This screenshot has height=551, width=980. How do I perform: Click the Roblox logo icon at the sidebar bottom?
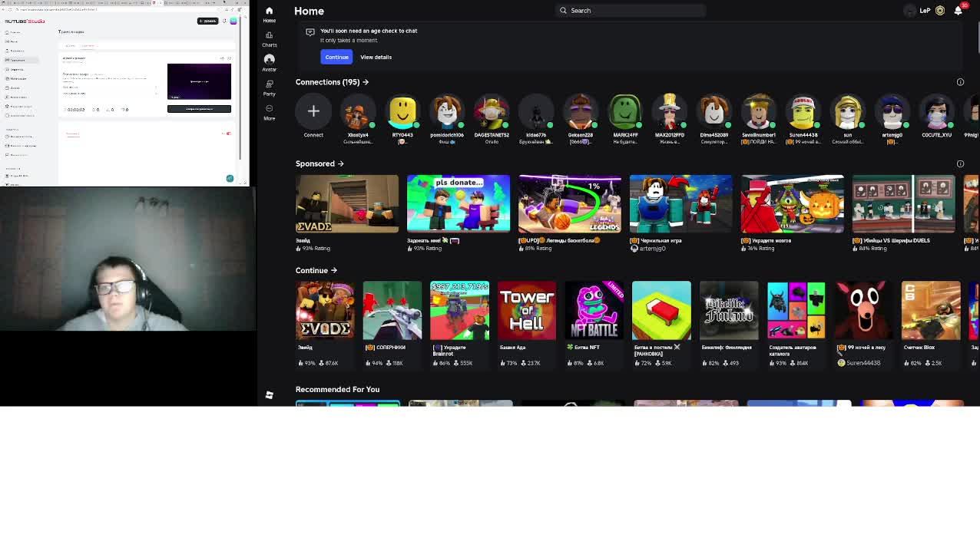(x=269, y=395)
